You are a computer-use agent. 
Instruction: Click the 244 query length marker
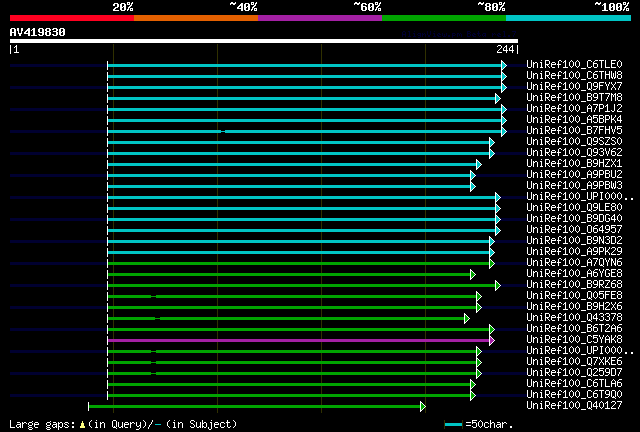505,49
